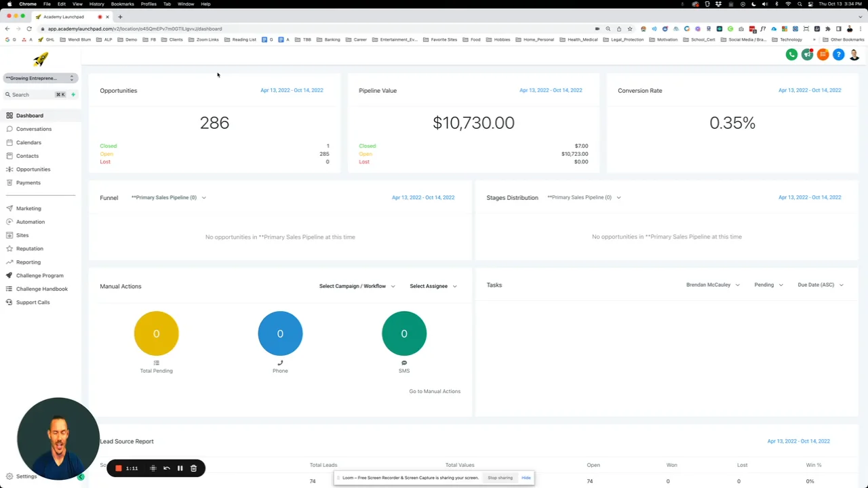
Task: Delete the Loom recording with trash icon
Action: 193,468
